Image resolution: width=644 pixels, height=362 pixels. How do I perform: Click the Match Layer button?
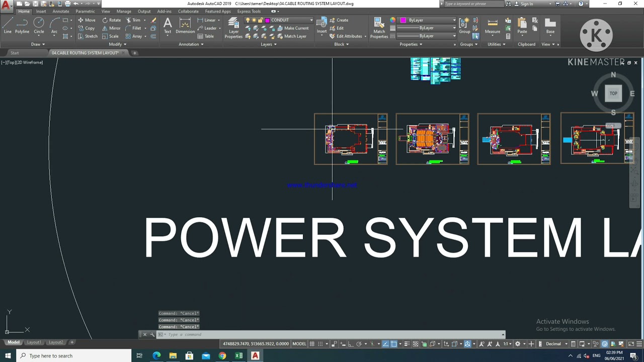tap(291, 36)
